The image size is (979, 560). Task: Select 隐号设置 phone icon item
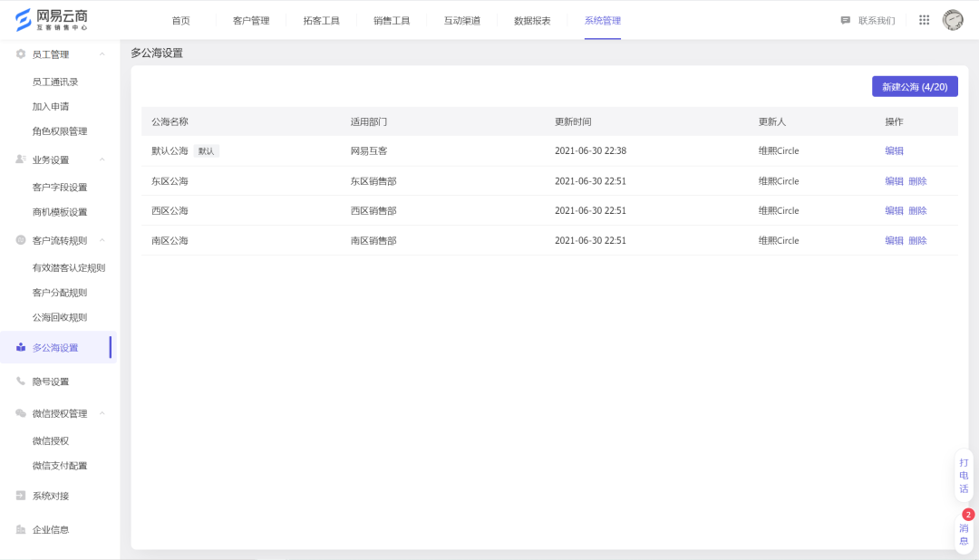click(x=50, y=381)
